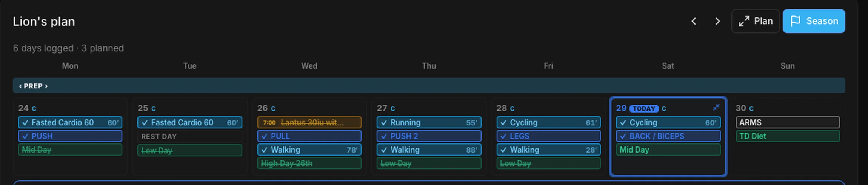Open the ARMS workout on Sunday 30
This screenshot has height=185, width=868.
pyautogui.click(x=788, y=122)
